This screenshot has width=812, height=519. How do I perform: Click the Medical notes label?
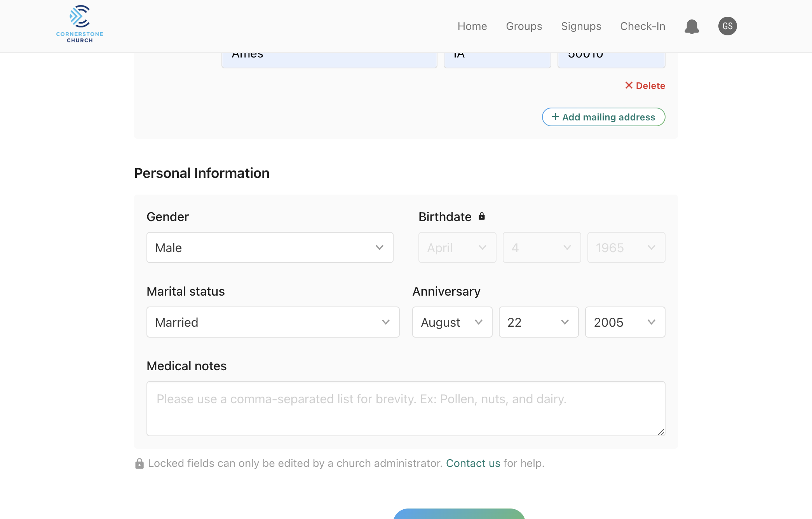186,366
